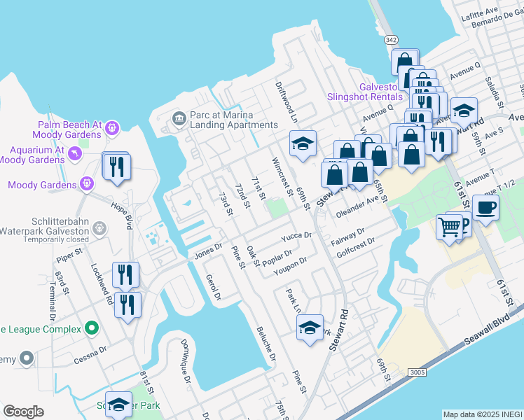Click the Fairway Dr street label
This screenshot has height=420, width=524.
click(x=347, y=237)
